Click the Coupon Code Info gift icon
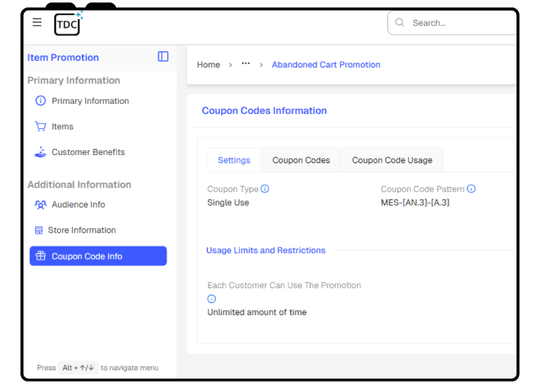The image size is (540, 384). [41, 256]
